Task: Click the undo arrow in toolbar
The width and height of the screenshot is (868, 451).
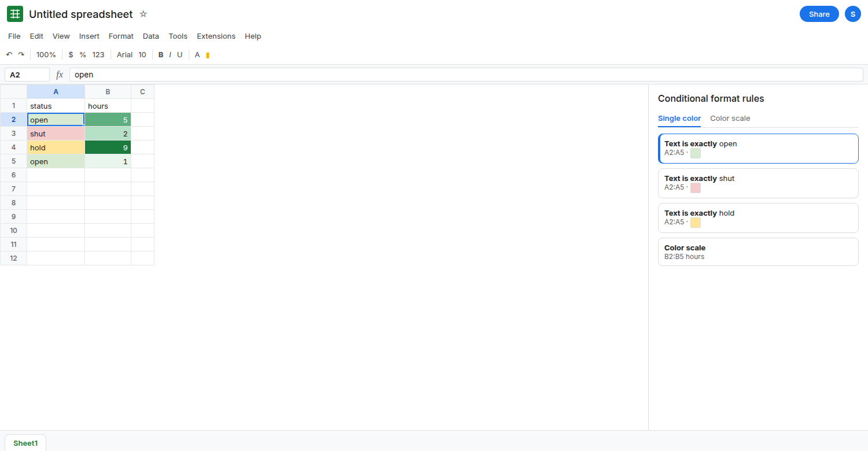Action: click(9, 55)
